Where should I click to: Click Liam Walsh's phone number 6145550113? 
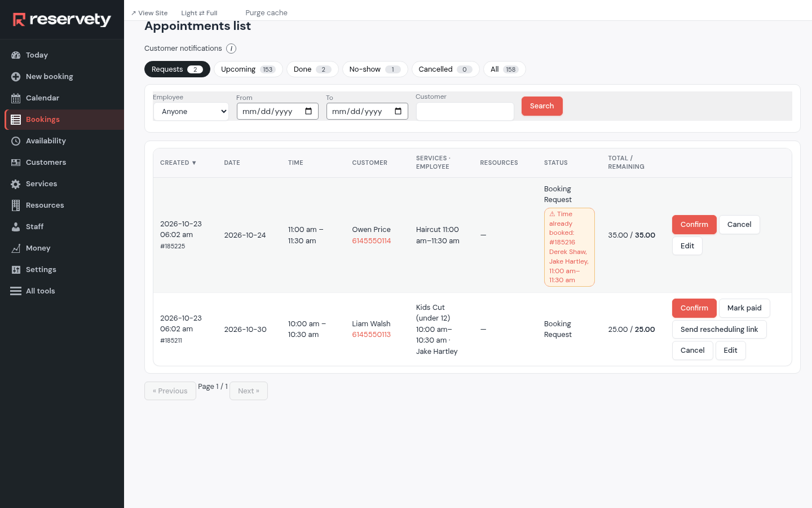pyautogui.click(x=372, y=334)
